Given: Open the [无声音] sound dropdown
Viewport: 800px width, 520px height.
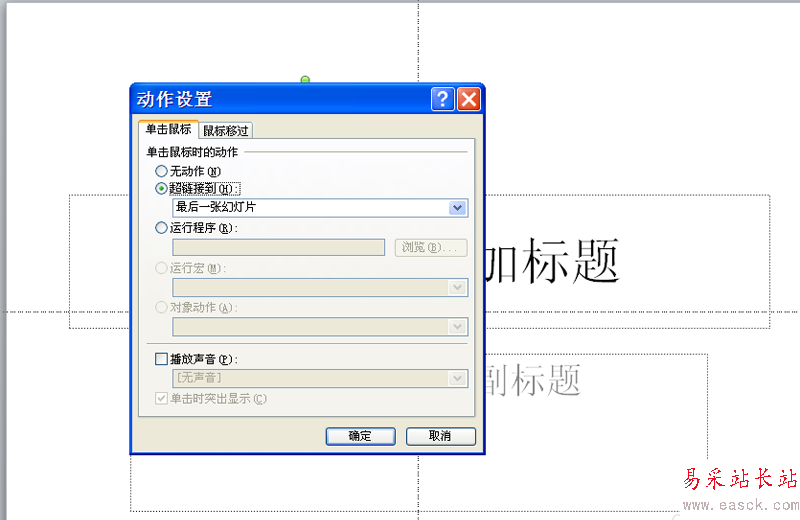Looking at the screenshot, I should click(x=458, y=378).
